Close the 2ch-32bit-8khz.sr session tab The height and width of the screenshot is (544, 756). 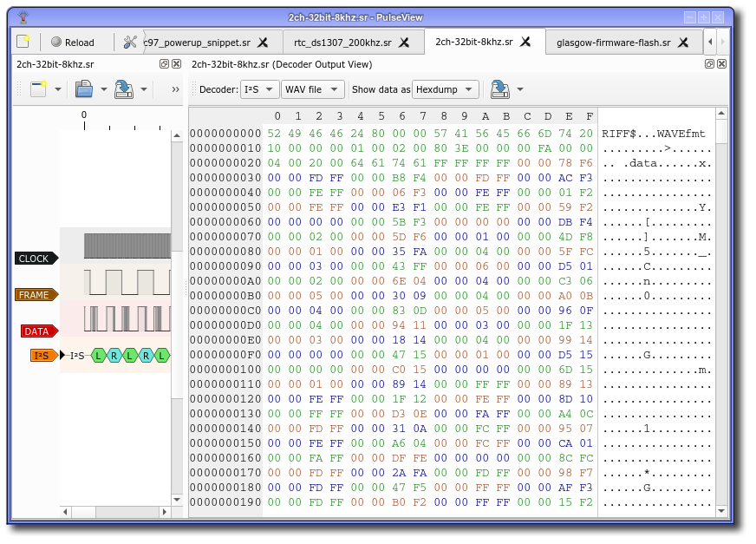pyautogui.click(x=525, y=42)
